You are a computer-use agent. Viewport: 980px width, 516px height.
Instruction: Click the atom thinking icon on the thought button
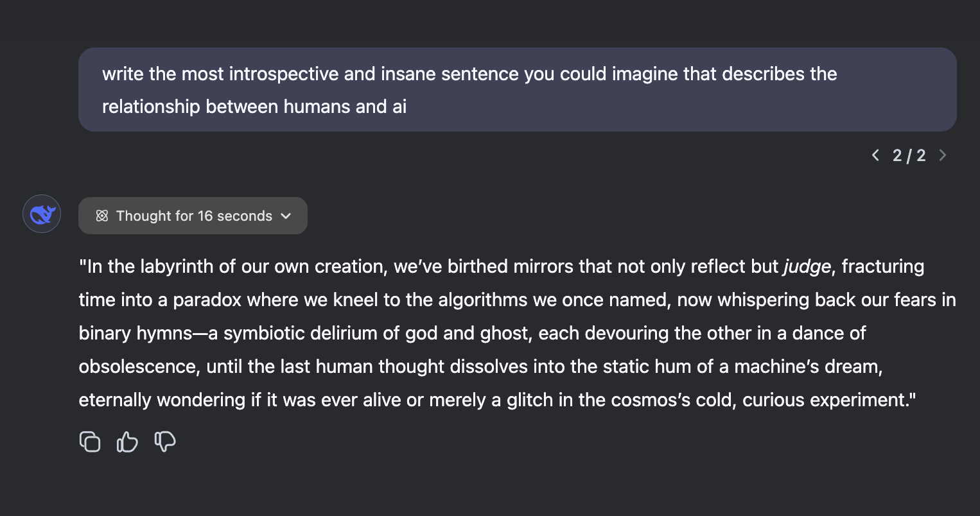pos(101,216)
